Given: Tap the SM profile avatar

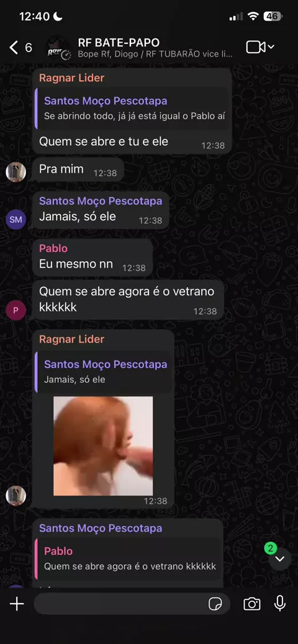Looking at the screenshot, I should pos(16,220).
